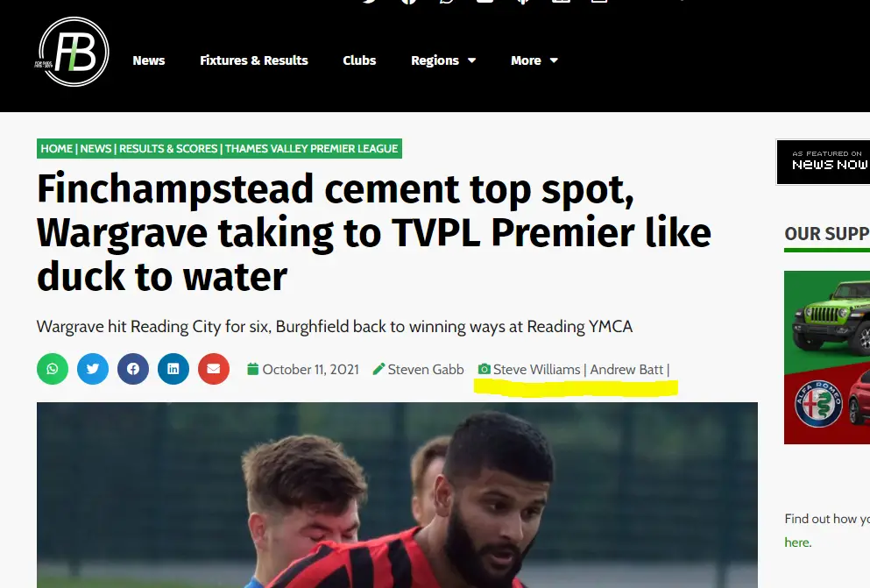Expand the Regions dropdown menu
Viewport: 870px width, 588px height.
[443, 60]
